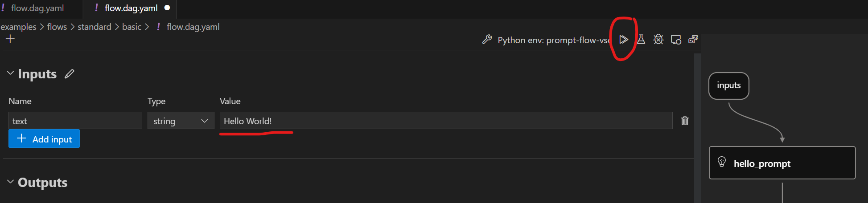
Task: Click the Add input button
Action: pyautogui.click(x=44, y=139)
